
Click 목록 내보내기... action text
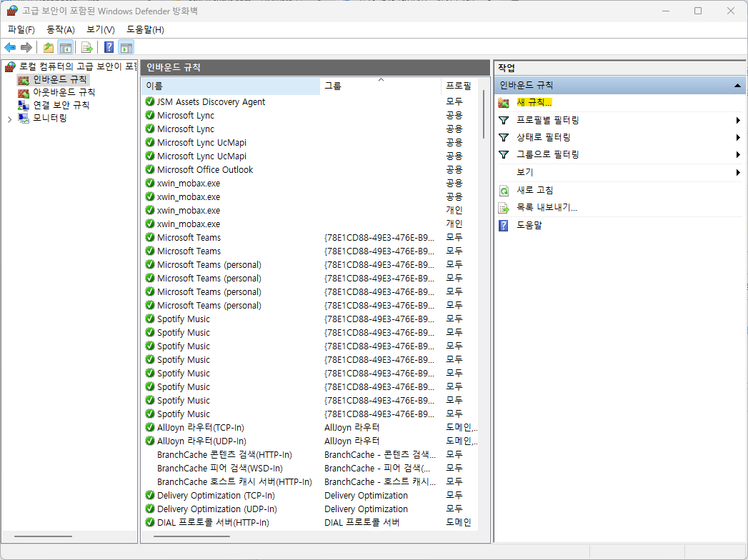tap(547, 208)
